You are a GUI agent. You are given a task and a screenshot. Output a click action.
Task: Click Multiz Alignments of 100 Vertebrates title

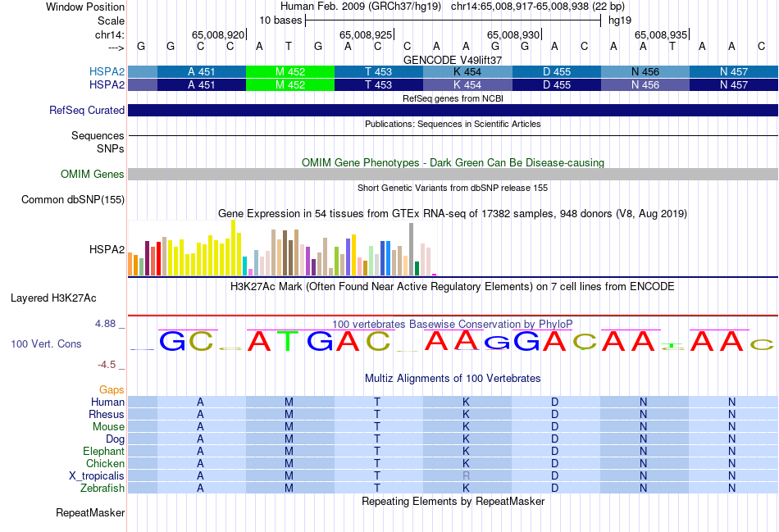pos(453,379)
